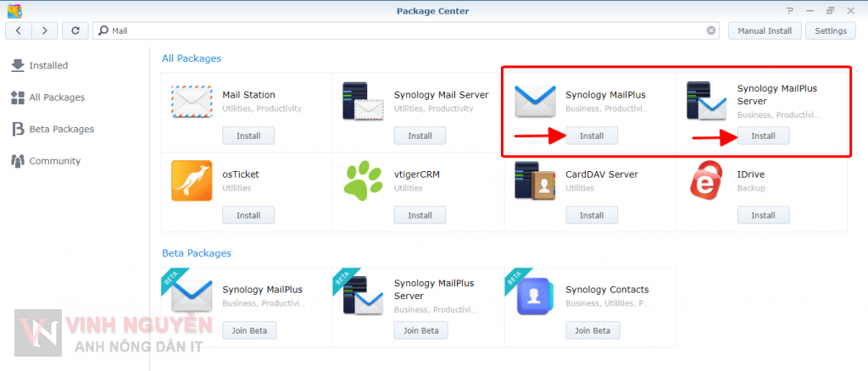Open Package Center Settings
This screenshot has width=868, height=371.
[830, 30]
